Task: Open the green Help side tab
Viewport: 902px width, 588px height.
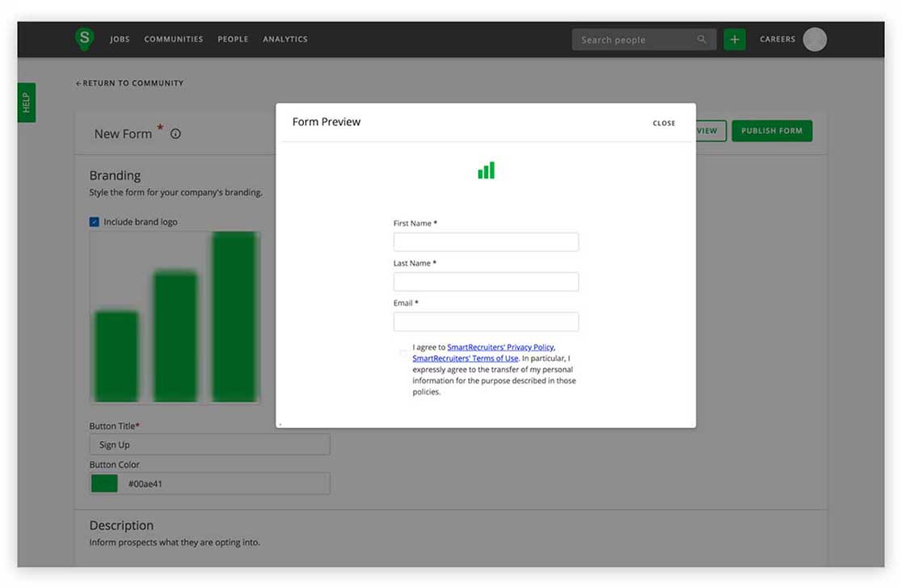Action: [x=26, y=103]
